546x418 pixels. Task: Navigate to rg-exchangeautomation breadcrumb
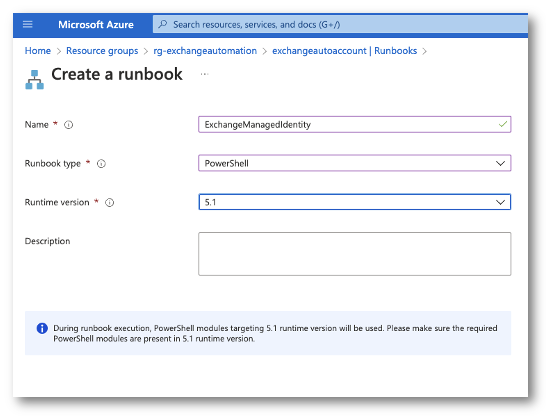[x=205, y=51]
